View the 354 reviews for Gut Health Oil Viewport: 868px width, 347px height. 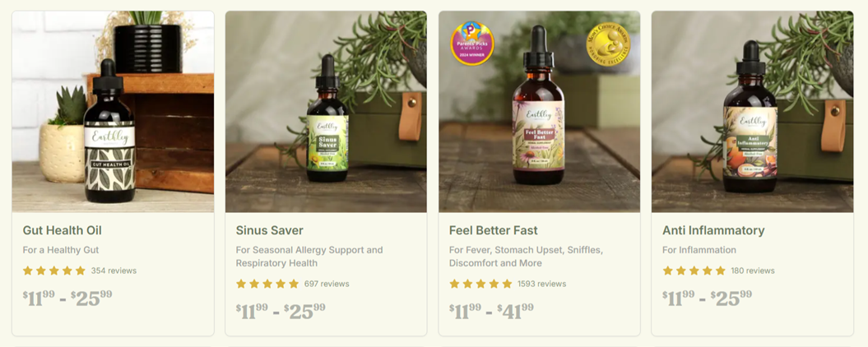click(x=114, y=271)
